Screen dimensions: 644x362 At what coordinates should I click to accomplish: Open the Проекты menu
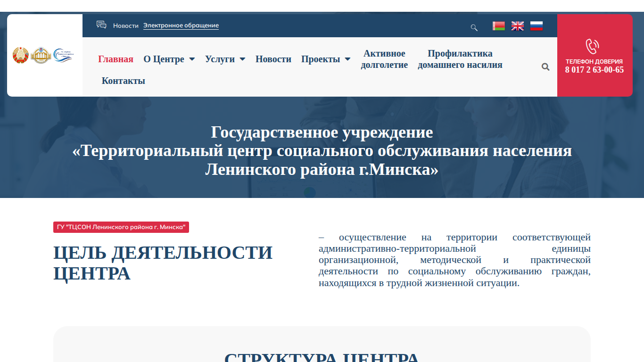point(321,59)
